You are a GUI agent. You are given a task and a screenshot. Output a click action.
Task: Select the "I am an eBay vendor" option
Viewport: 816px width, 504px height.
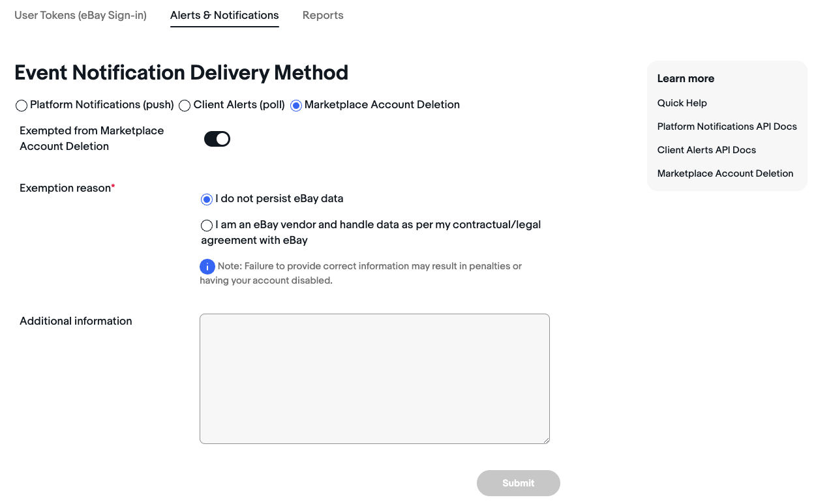pos(207,226)
